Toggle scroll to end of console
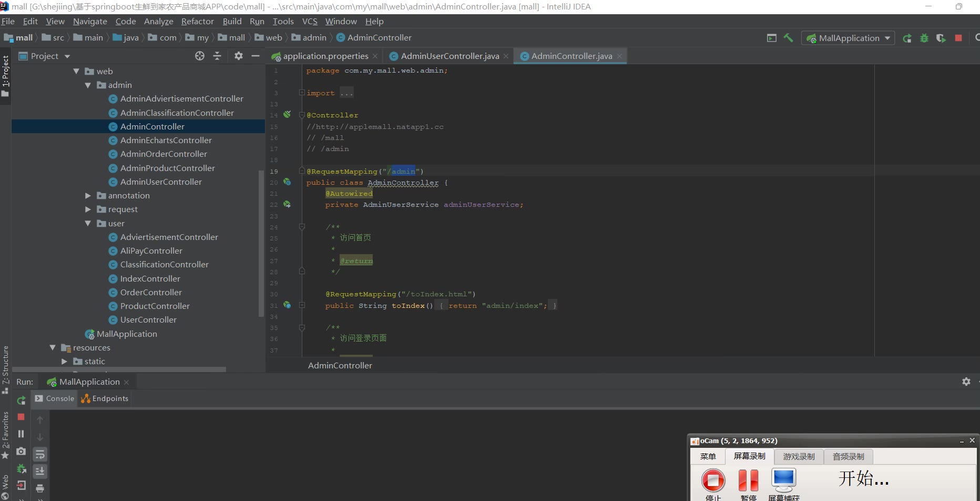The height and width of the screenshot is (501, 980). click(40, 471)
